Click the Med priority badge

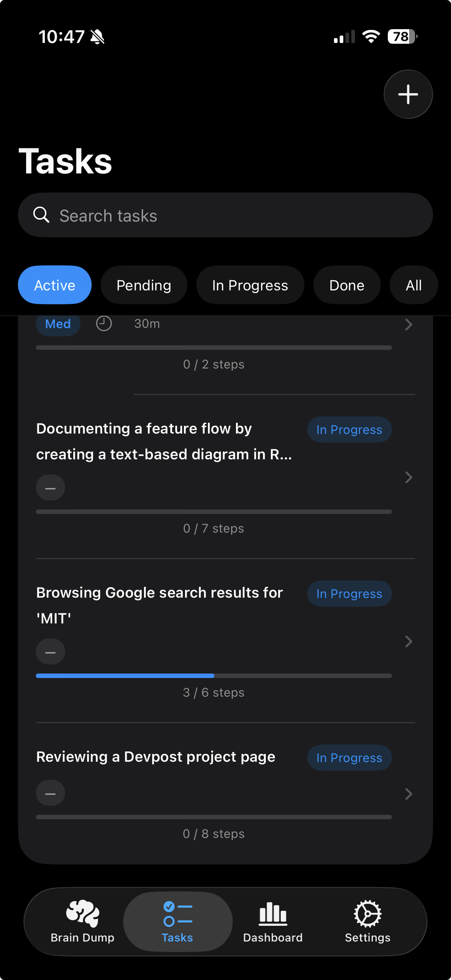click(58, 324)
